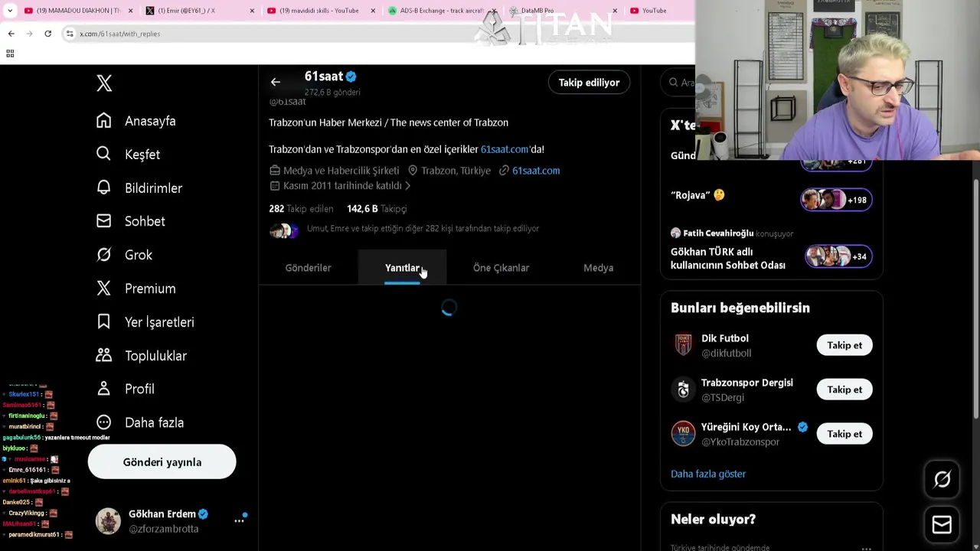Click the Takip ediyor button
This screenshot has width=980, height=551.
point(589,83)
